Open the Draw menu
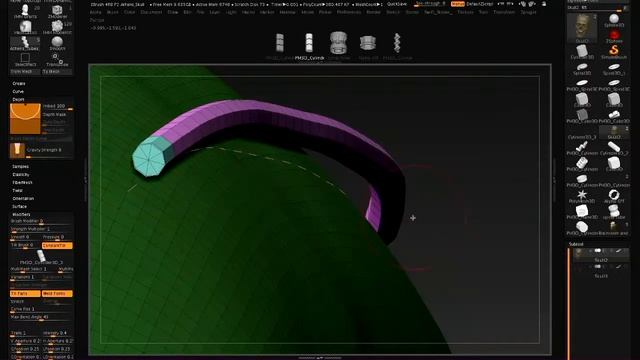Screen dimensions: 640x360 [173, 12]
